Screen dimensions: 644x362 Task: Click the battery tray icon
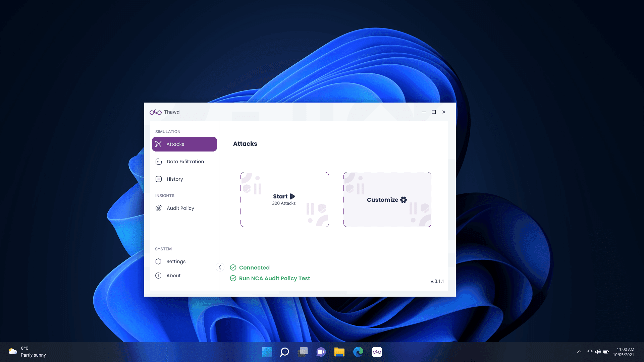point(606,352)
